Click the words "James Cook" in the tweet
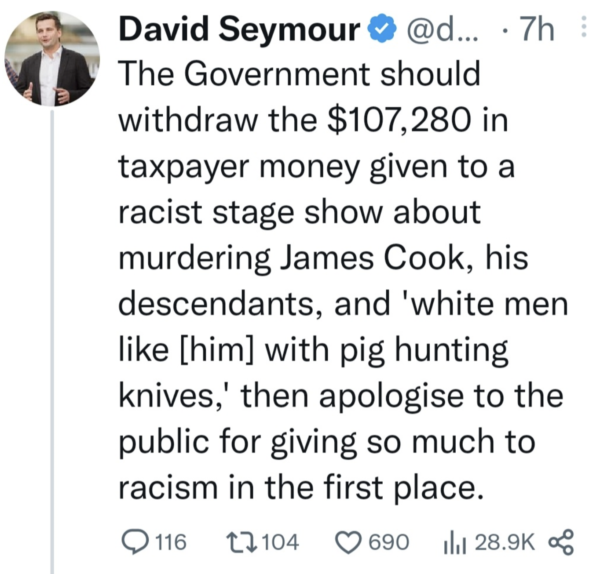This screenshot has height=574, width=600. click(x=376, y=255)
